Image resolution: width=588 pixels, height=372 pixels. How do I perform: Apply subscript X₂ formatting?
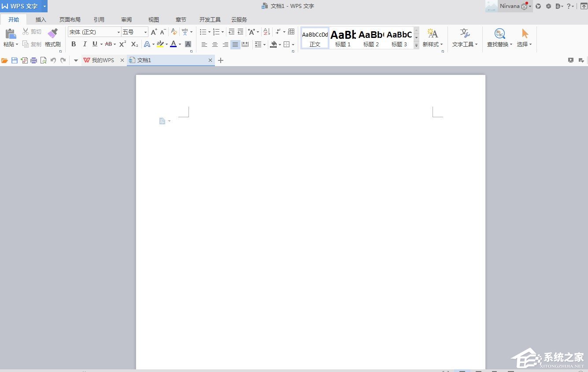tap(134, 44)
